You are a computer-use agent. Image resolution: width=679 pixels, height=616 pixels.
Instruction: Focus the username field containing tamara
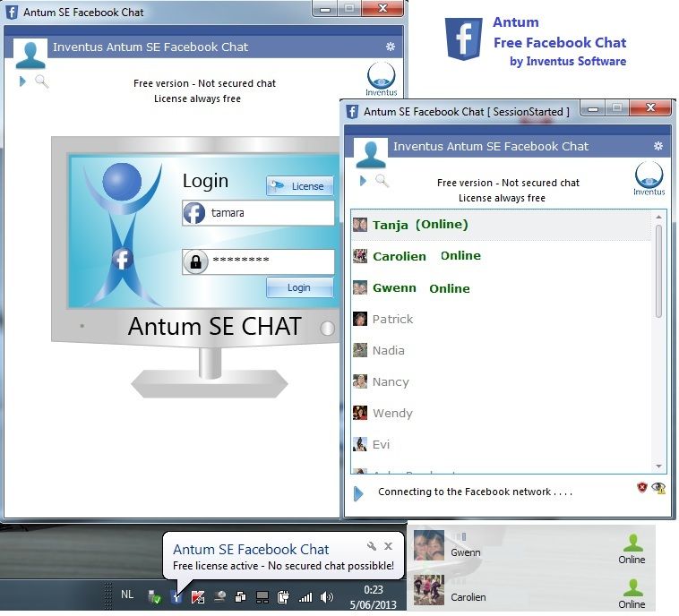[258, 212]
